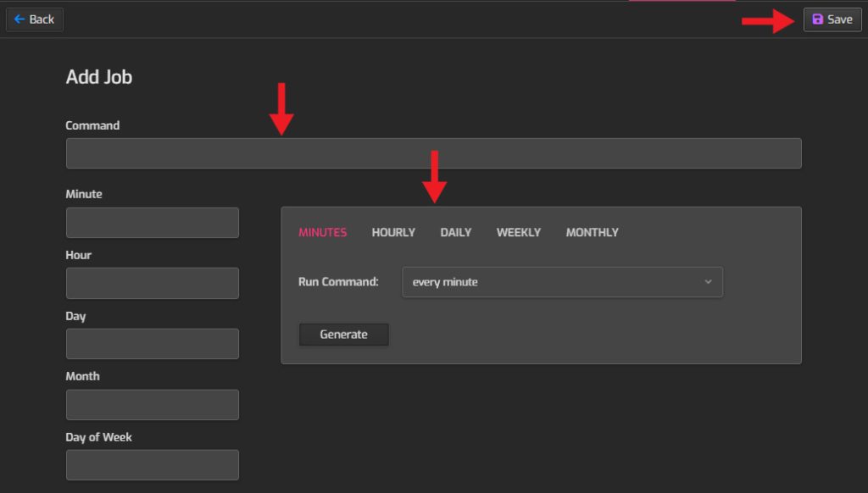Select the MONTHLY schedule tab

(592, 231)
